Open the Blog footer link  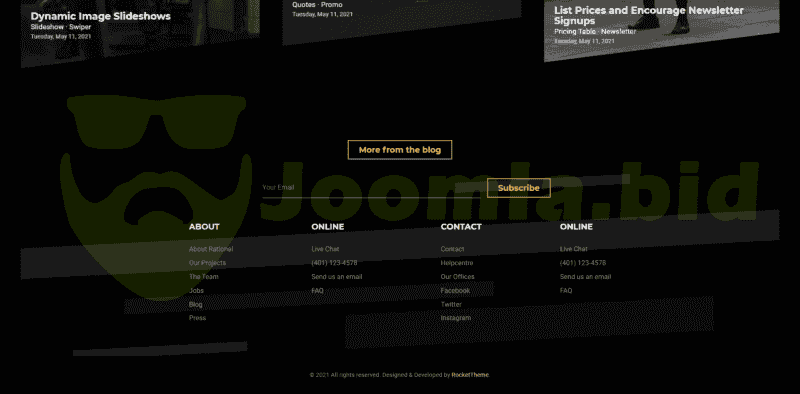tap(195, 304)
